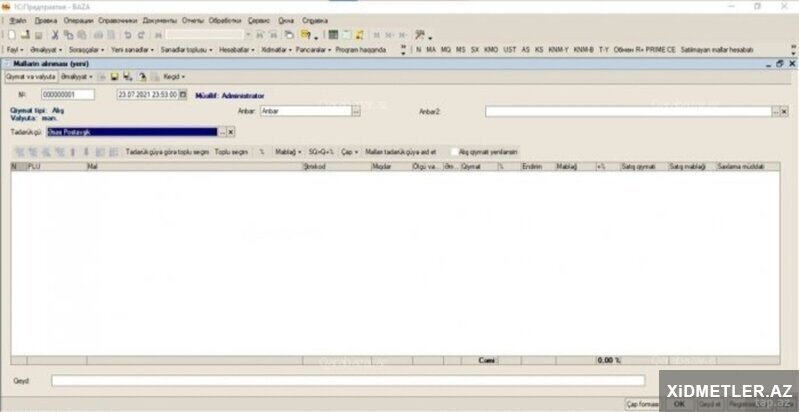Clear the Tədarükçü field with X button

tap(231, 131)
